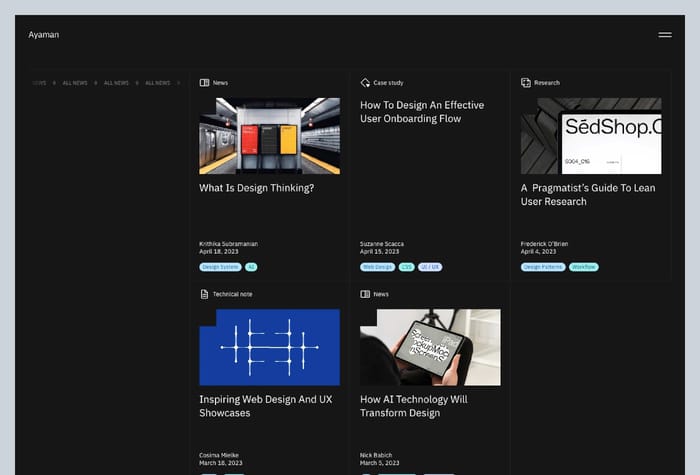
Task: Open the subway posters thumbnail image
Action: pyautogui.click(x=270, y=136)
